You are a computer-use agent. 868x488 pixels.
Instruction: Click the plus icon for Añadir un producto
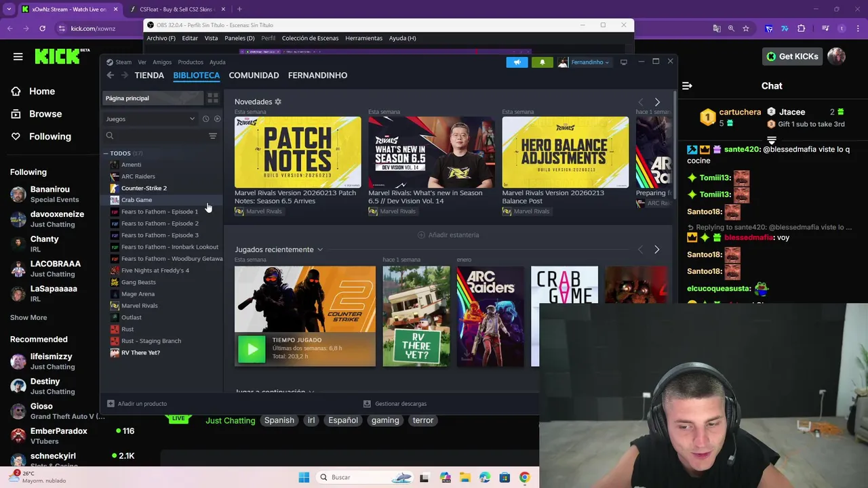pos(111,404)
